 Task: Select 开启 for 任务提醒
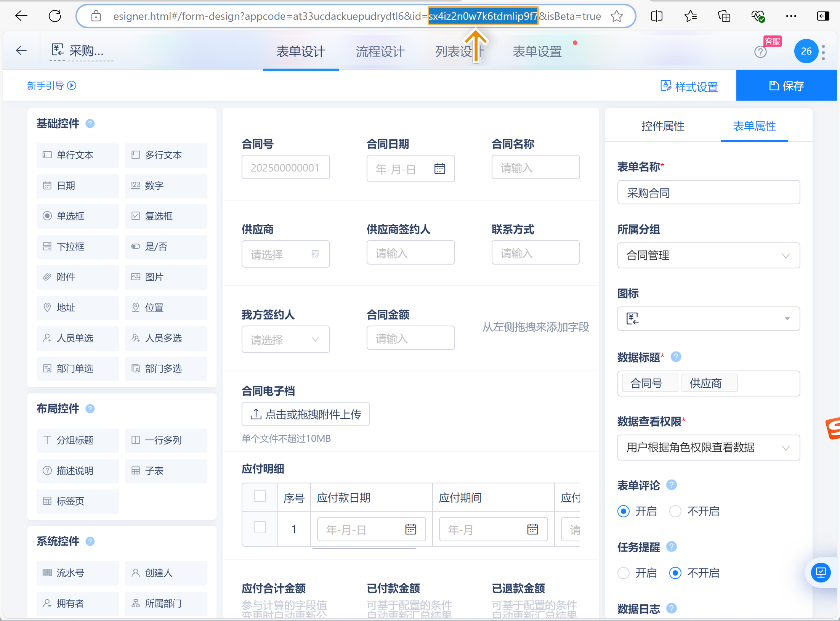tap(624, 573)
